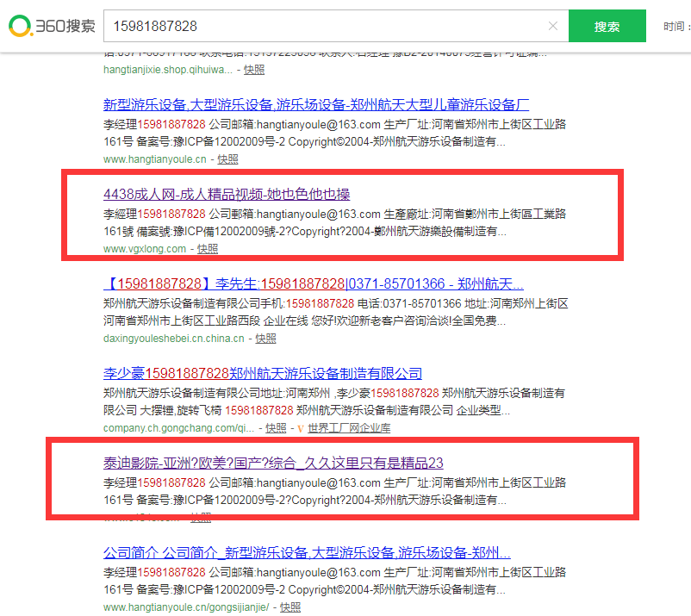Click the green 搜索 button
Image resolution: width=691 pixels, height=616 pixels.
pos(607,26)
